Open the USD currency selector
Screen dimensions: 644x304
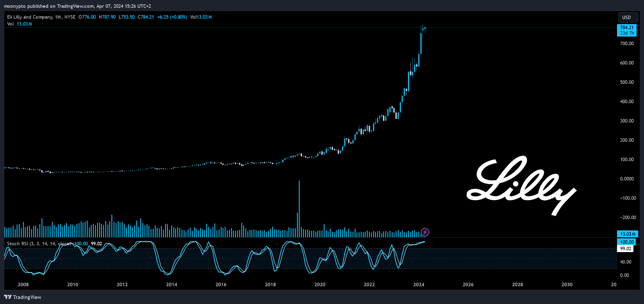coord(628,17)
